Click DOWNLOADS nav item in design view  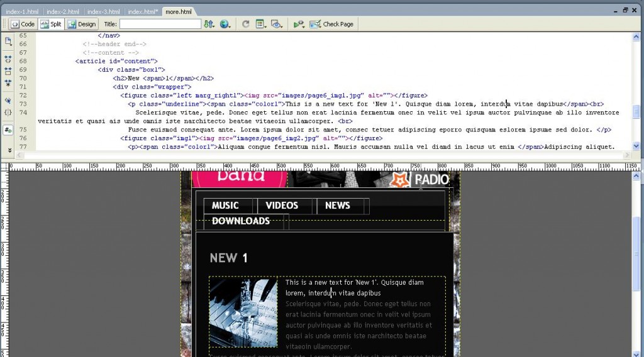tap(241, 221)
